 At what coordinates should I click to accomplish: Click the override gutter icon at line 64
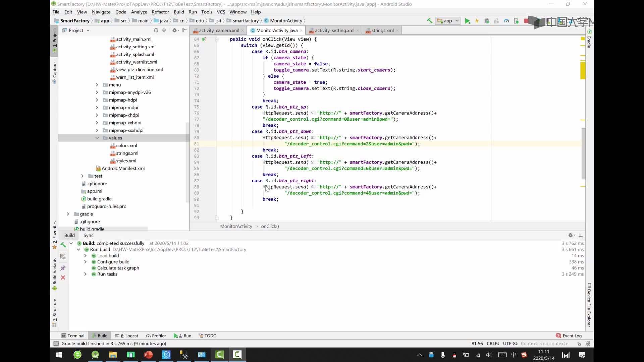click(204, 39)
